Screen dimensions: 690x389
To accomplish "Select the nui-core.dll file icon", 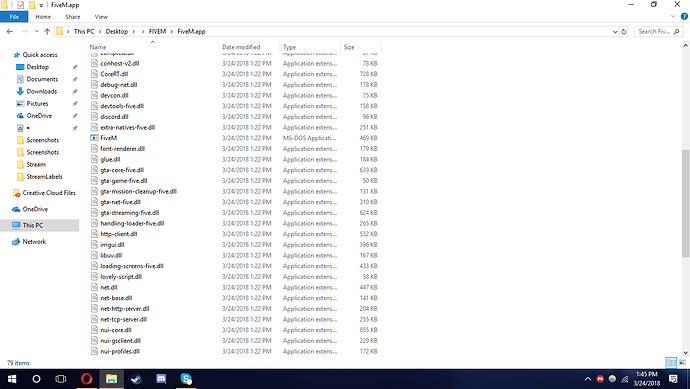I will tap(94, 330).
